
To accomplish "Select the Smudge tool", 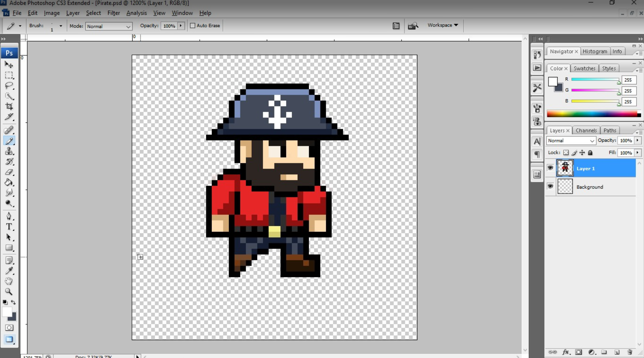I will 9,193.
